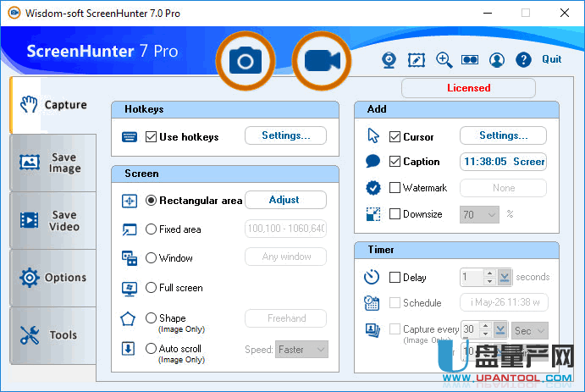Open the Auto scroll Speed dropdown
This screenshot has width=585, height=392.
(x=320, y=349)
